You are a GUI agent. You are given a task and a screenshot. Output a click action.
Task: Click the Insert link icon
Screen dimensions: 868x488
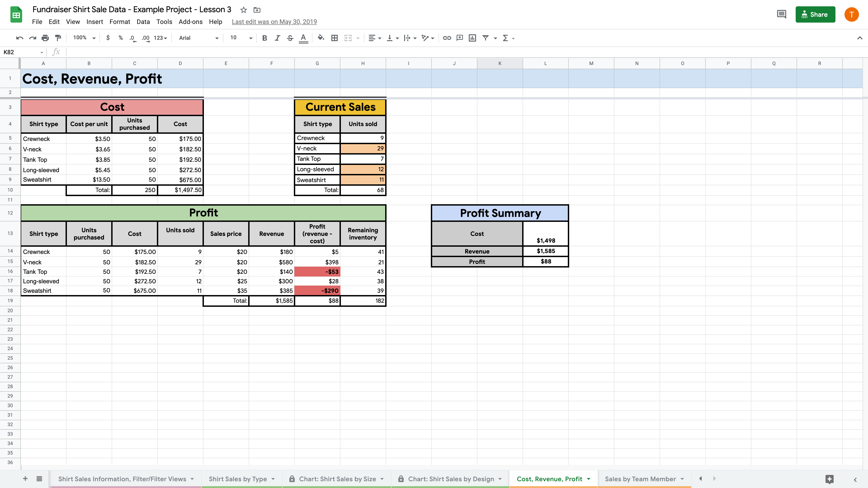click(447, 38)
